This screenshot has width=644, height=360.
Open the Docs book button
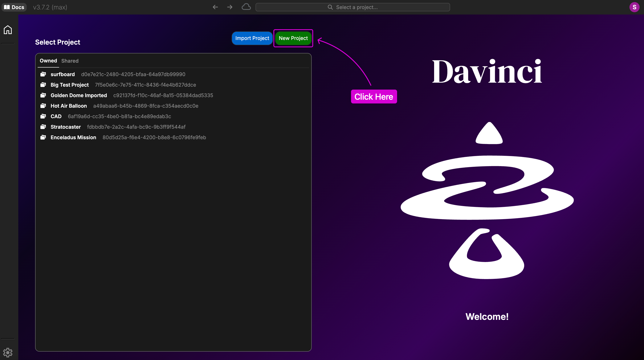[14, 7]
